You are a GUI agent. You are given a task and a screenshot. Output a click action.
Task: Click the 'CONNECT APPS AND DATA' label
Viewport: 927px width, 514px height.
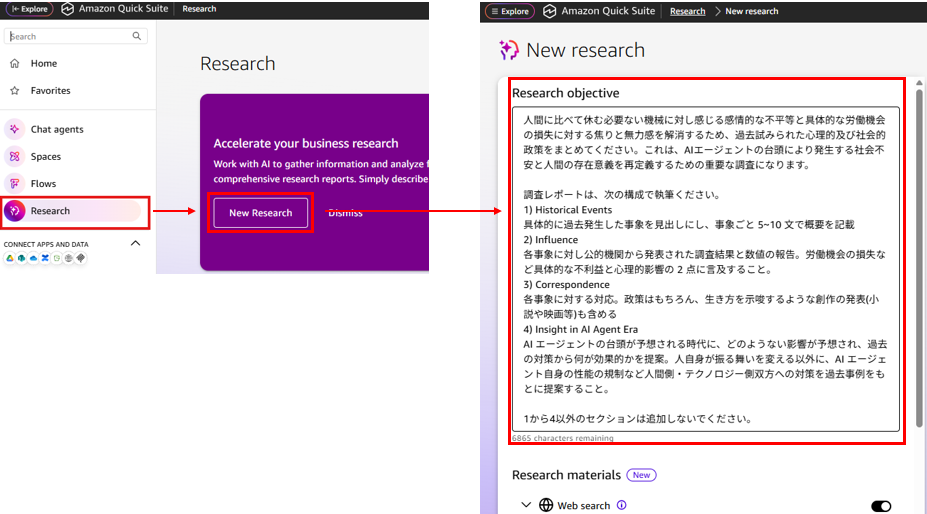tap(46, 244)
